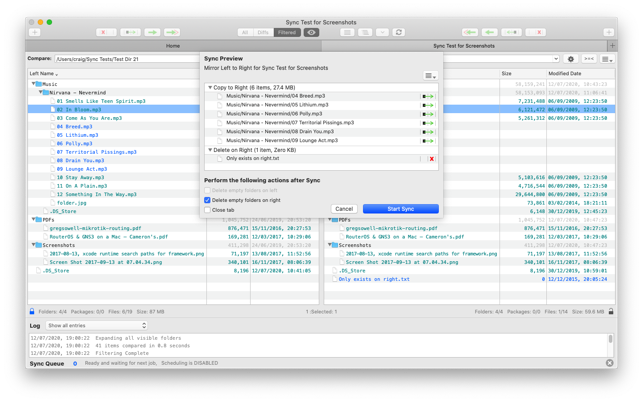Click the Start Sync button

(x=401, y=209)
